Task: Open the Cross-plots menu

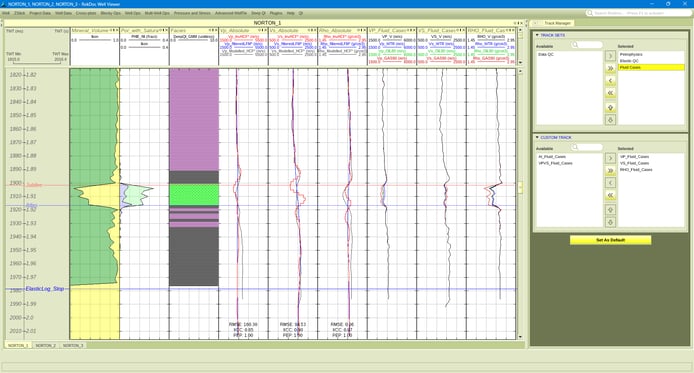Action: click(x=86, y=13)
